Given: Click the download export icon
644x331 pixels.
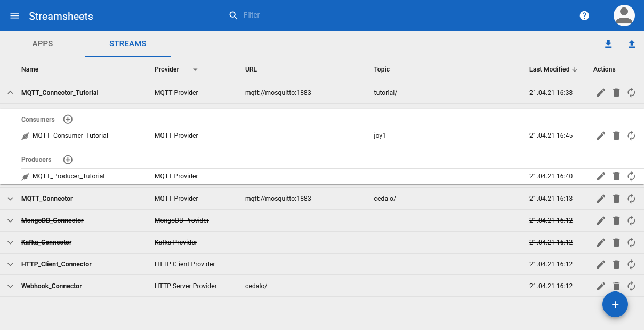Looking at the screenshot, I should [608, 44].
